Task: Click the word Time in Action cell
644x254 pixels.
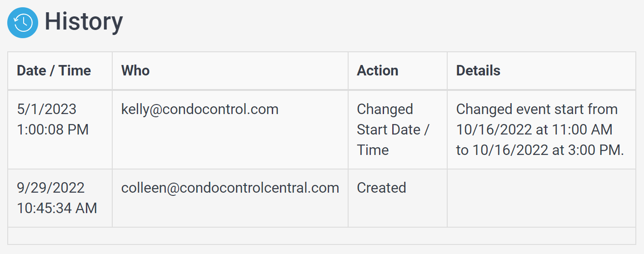Action: [373, 150]
